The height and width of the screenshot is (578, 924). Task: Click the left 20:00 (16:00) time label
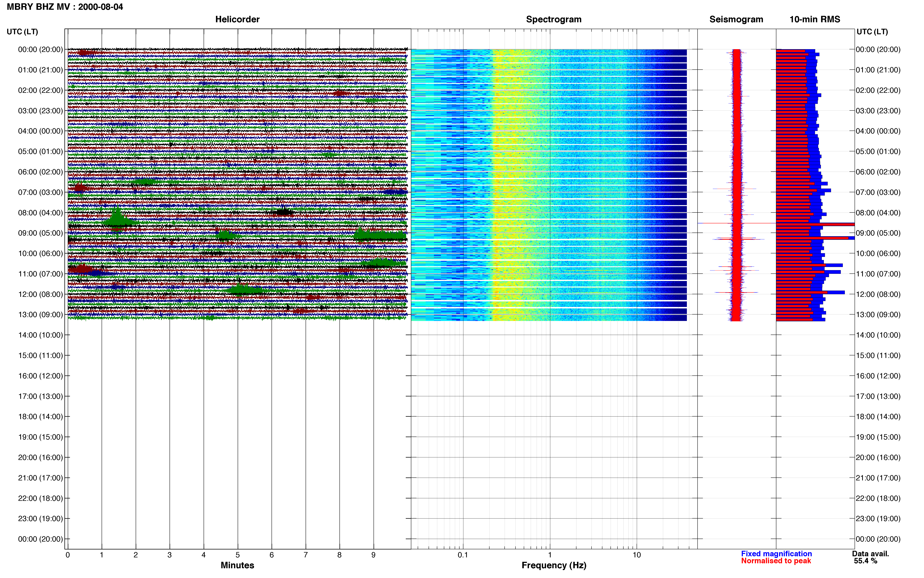tap(41, 457)
